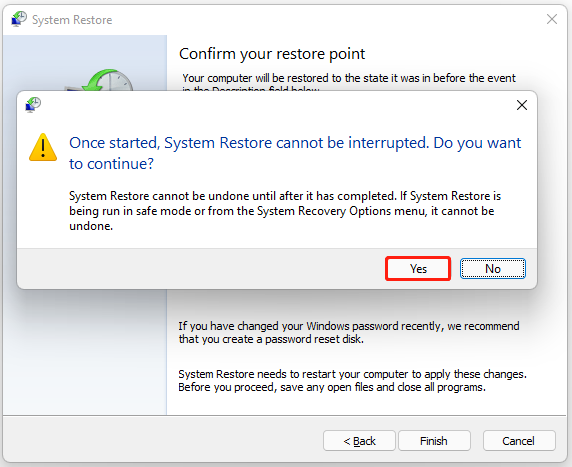Image resolution: width=572 pixels, height=467 pixels.
Task: Click the password reset disk recommendation text
Action: [x=349, y=332]
